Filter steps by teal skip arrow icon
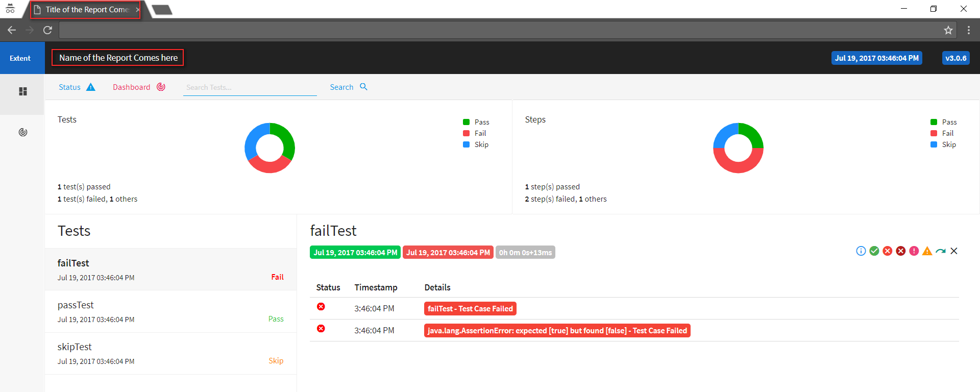This screenshot has width=980, height=392. tap(941, 251)
